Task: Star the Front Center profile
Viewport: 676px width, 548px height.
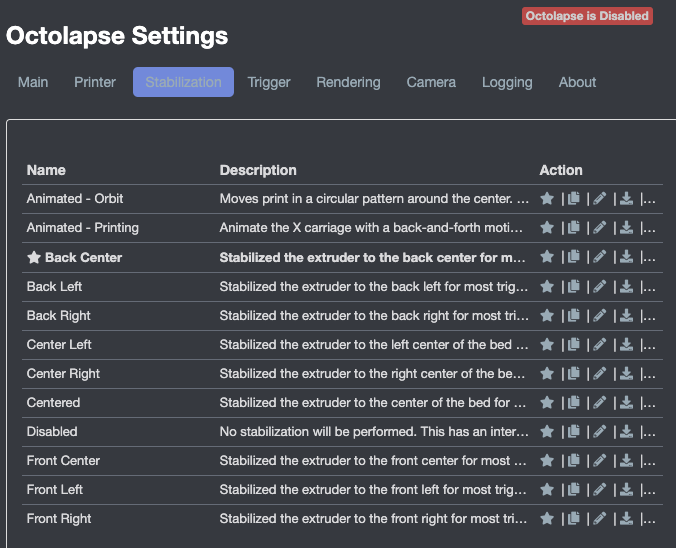Action: pos(547,460)
